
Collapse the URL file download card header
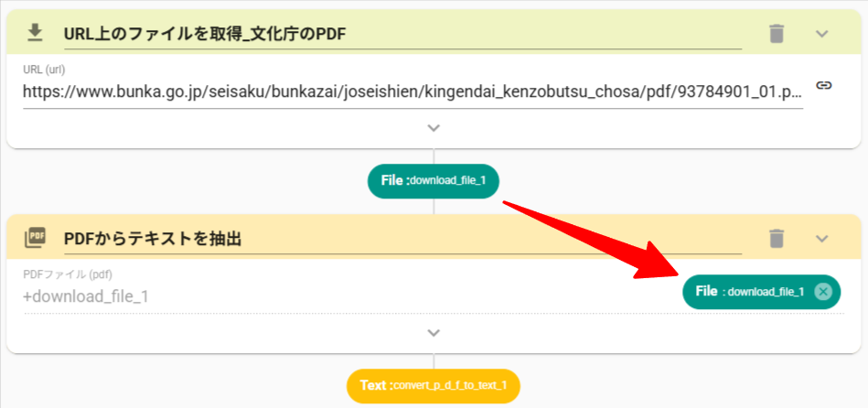point(821,34)
